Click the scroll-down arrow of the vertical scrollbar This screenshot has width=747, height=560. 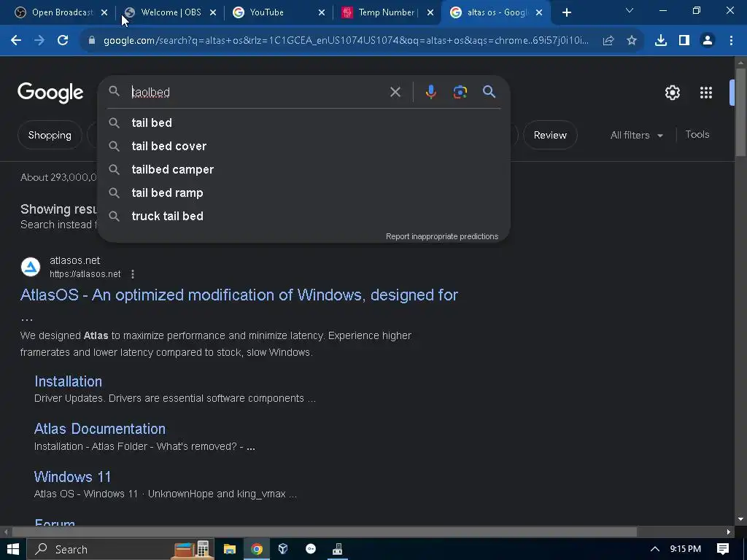(740, 519)
